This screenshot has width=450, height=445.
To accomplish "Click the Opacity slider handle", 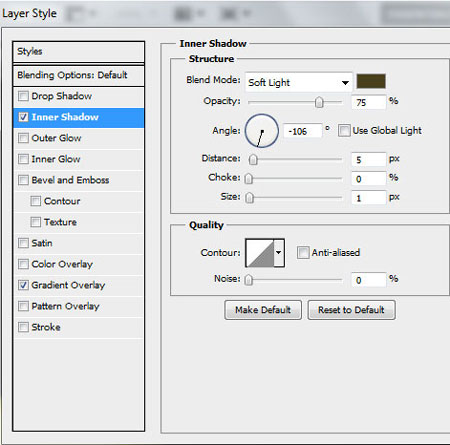I will click(x=319, y=102).
